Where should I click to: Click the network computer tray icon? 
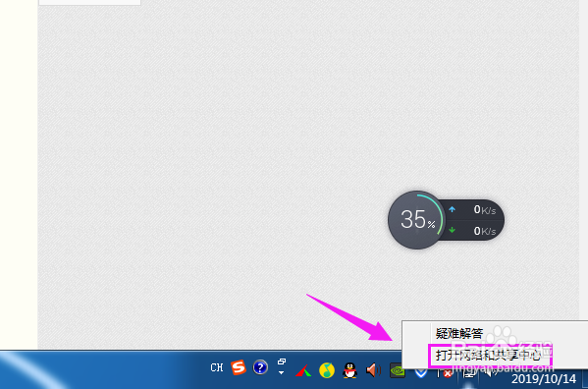click(468, 373)
